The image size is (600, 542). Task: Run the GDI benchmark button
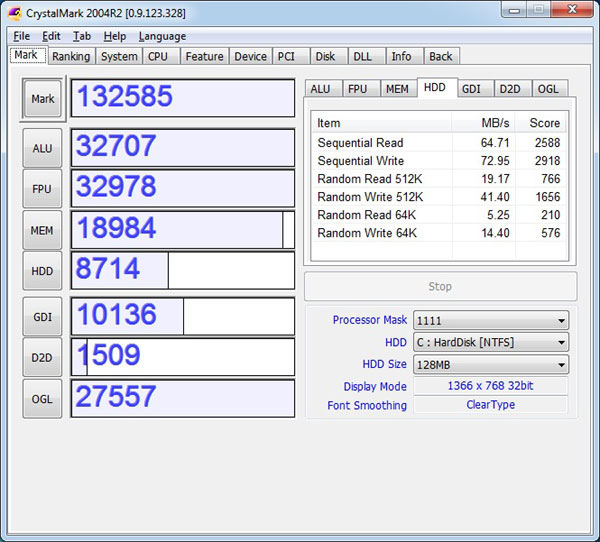pos(42,317)
